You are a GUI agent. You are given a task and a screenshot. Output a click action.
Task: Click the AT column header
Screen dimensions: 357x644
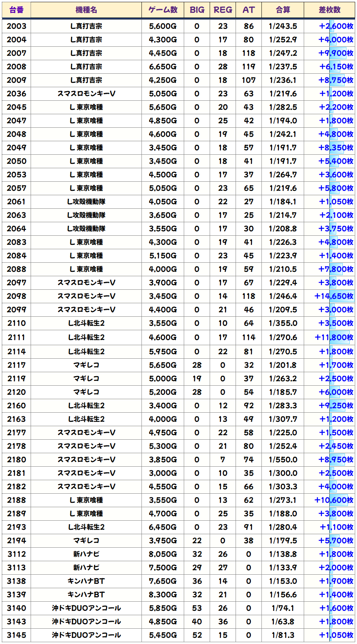[x=249, y=10]
